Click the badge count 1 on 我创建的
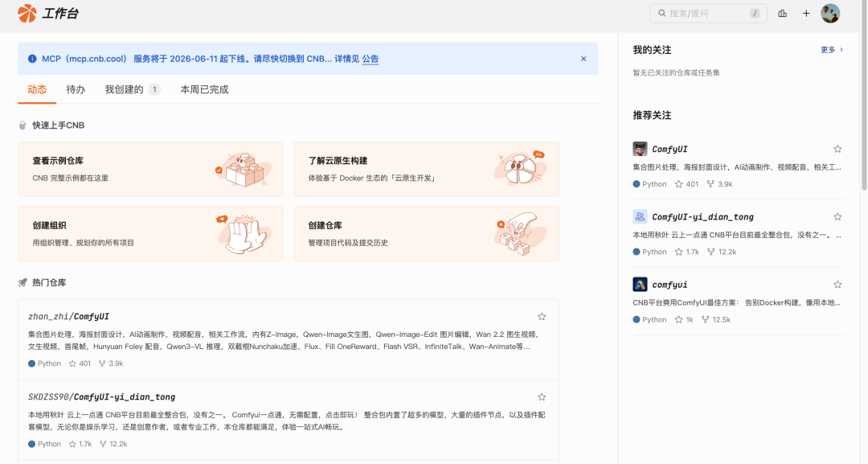This screenshot has height=464, width=868. (154, 90)
